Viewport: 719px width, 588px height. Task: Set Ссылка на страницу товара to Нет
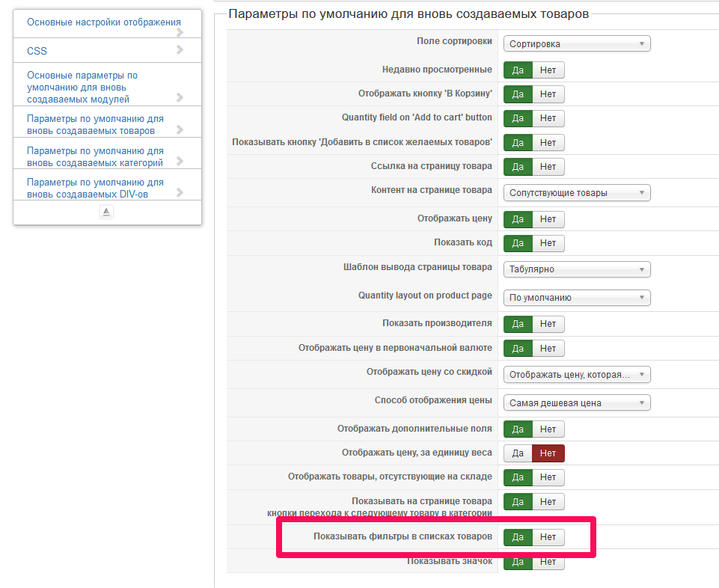(548, 167)
